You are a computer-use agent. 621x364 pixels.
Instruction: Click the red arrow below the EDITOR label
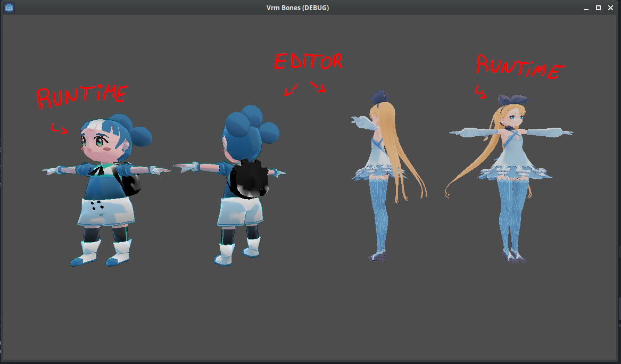(x=290, y=90)
